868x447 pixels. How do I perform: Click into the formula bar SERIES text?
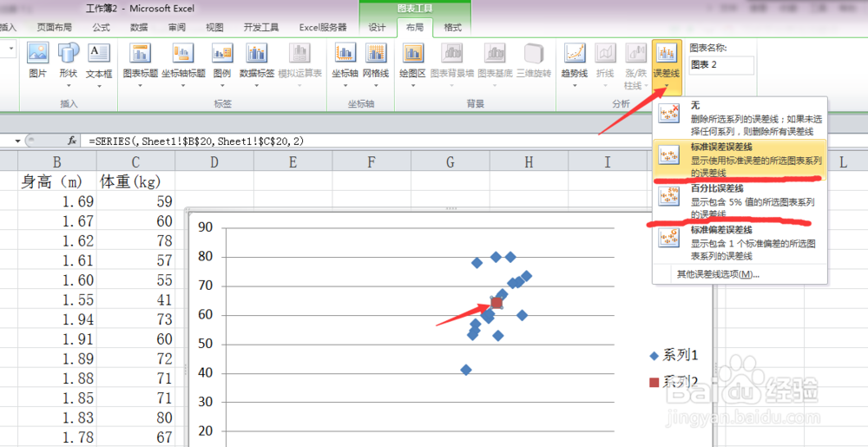(196, 141)
